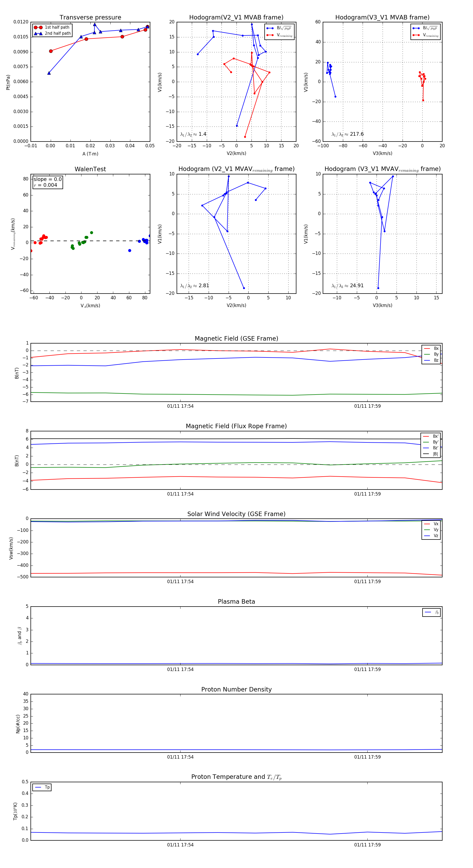The height and width of the screenshot is (868, 473).
Task: Click the "Solar Wind Velocity (GSE Frame)" title
Action: coord(236,514)
